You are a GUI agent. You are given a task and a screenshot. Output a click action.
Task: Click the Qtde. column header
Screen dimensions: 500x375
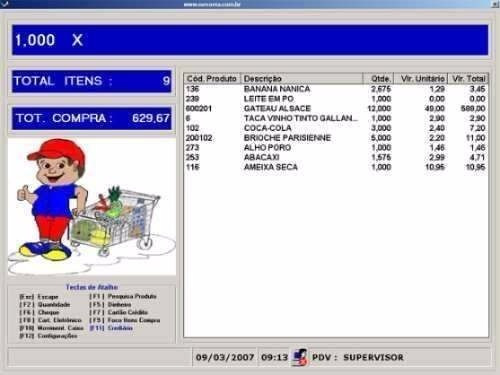click(378, 79)
